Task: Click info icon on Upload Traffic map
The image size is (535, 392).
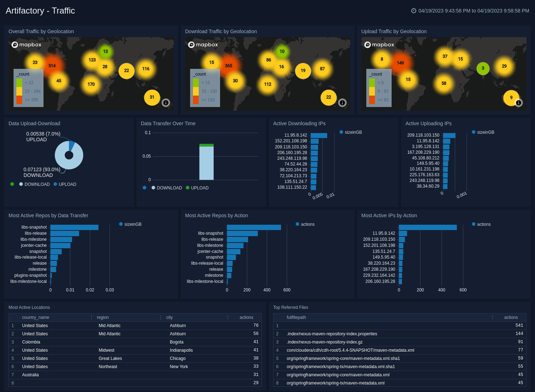Action: click(x=519, y=103)
